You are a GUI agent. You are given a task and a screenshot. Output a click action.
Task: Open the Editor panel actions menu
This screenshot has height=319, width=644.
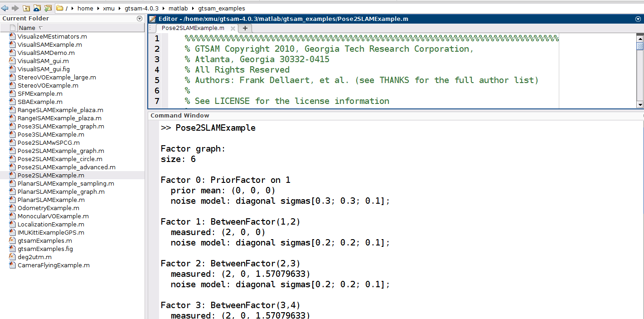(x=639, y=19)
